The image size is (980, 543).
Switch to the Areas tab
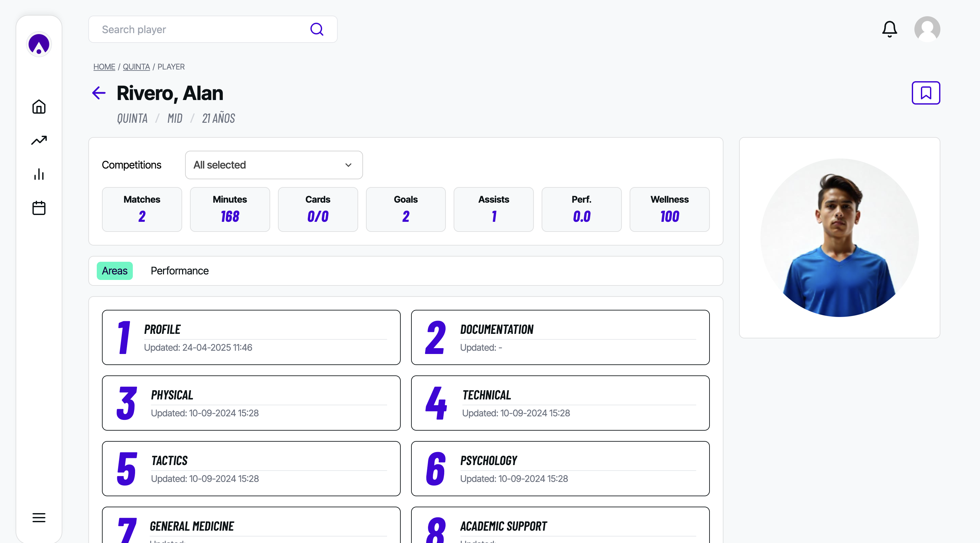click(115, 271)
